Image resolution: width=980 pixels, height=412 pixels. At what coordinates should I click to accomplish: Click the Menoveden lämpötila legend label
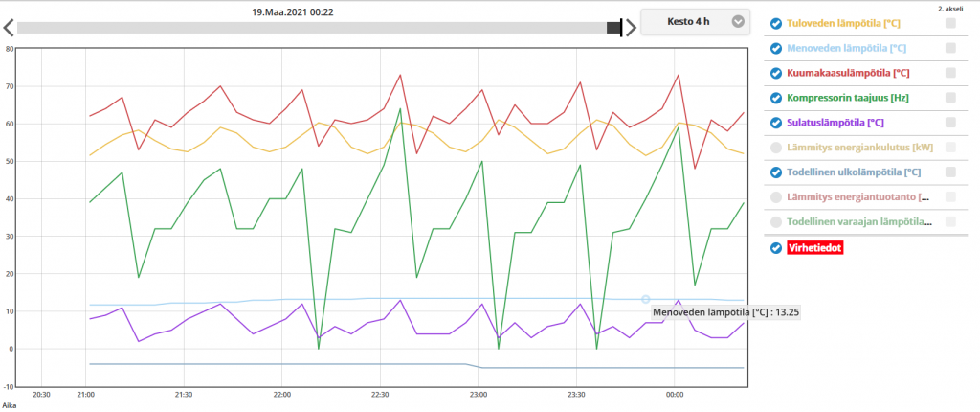tap(846, 48)
